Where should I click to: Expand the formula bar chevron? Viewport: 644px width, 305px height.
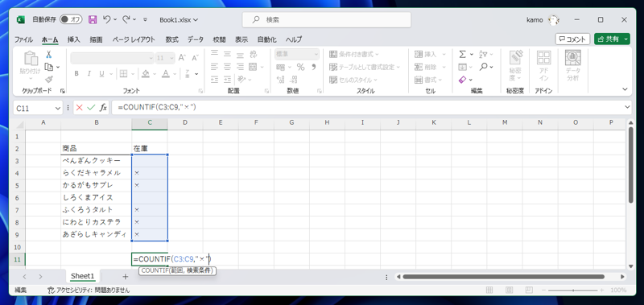(x=627, y=107)
